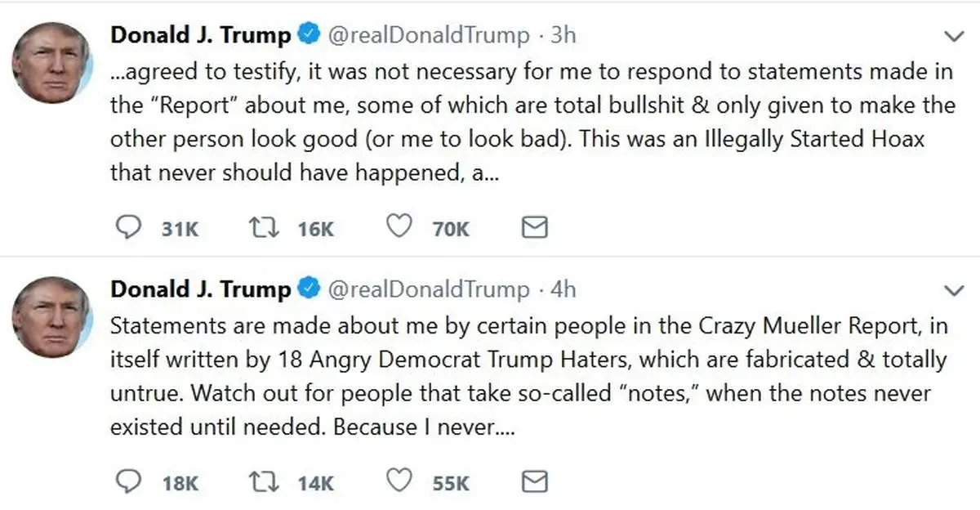Open profile picture on the 4h tweet

pos(51,317)
